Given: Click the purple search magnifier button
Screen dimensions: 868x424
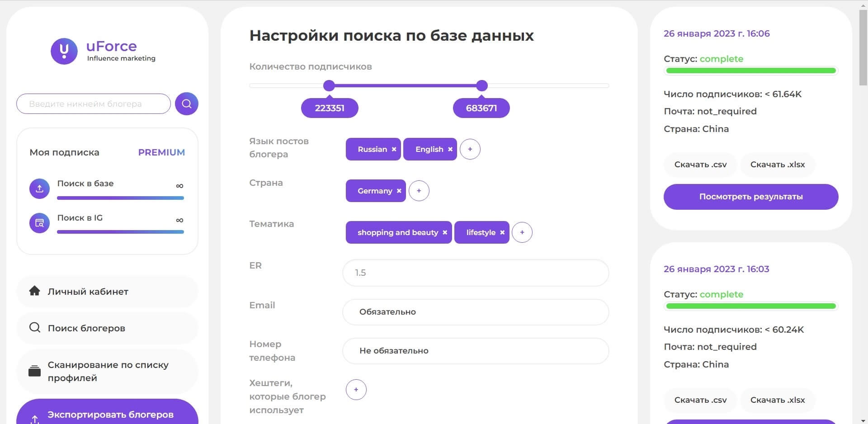Looking at the screenshot, I should click(x=187, y=104).
